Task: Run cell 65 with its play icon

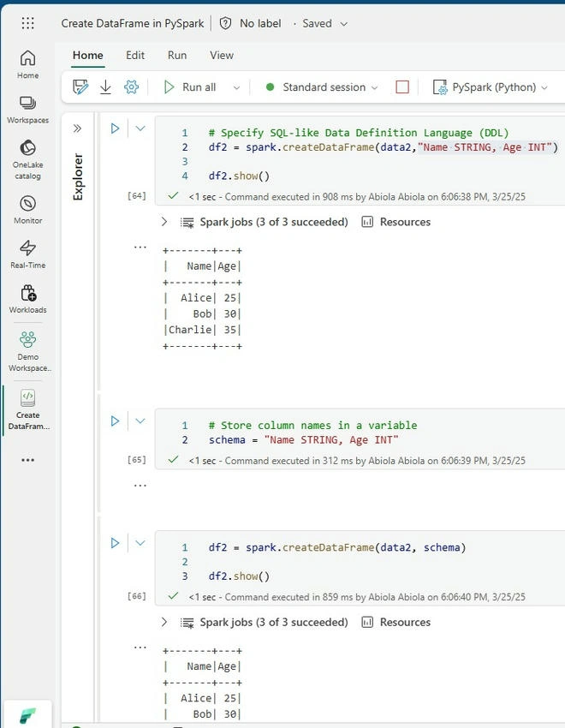Action: coord(115,421)
